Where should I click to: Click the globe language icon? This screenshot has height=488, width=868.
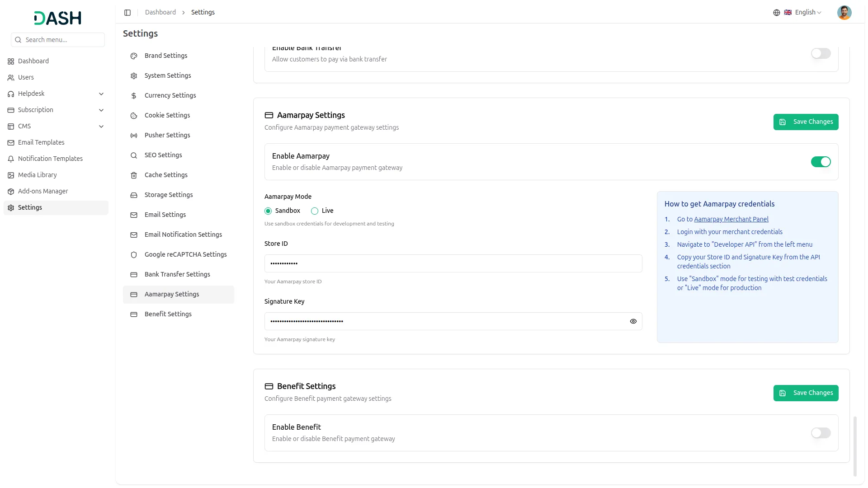point(777,13)
